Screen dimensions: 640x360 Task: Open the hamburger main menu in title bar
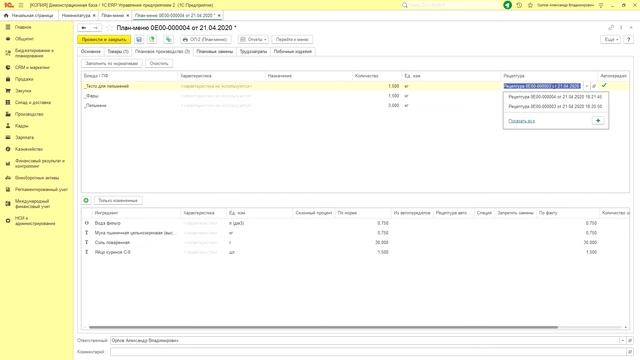point(21,5)
